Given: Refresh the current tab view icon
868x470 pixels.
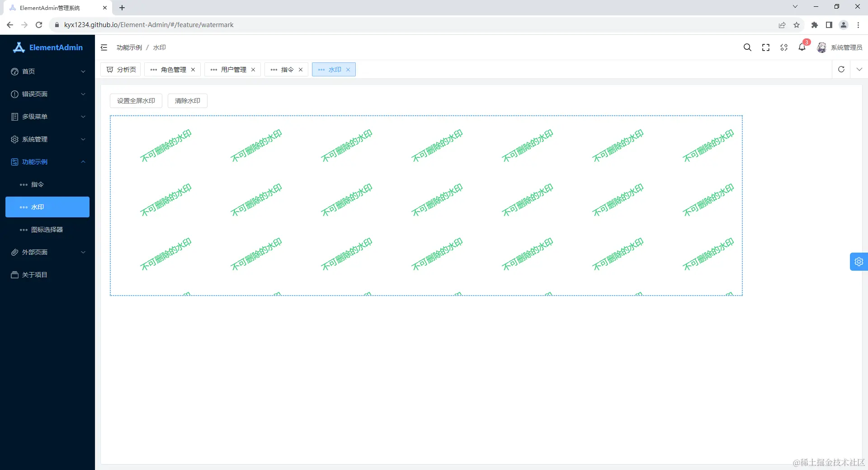Looking at the screenshot, I should pyautogui.click(x=841, y=69).
